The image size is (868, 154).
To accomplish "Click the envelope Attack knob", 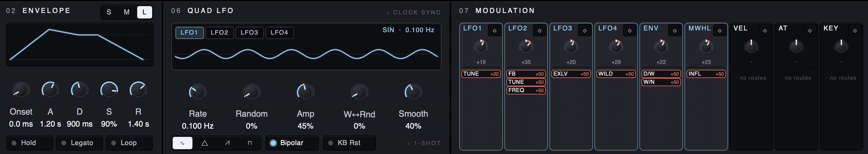I will click(x=50, y=90).
